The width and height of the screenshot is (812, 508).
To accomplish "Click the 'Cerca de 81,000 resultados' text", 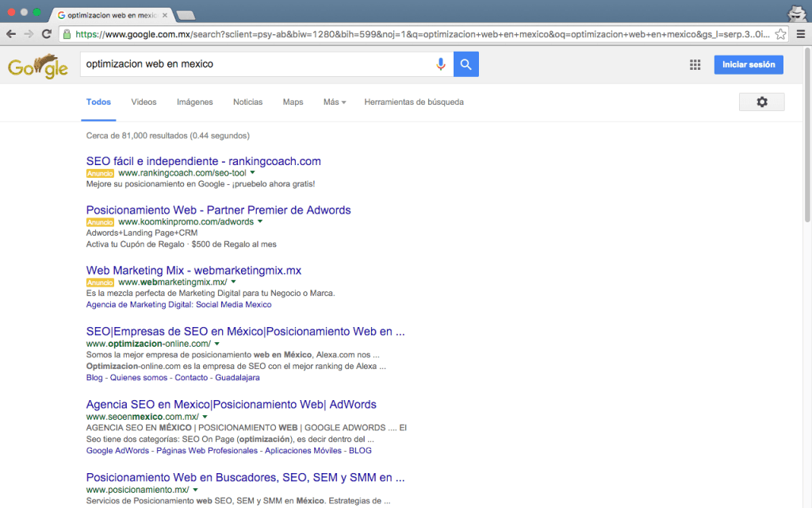I will click(x=168, y=136).
